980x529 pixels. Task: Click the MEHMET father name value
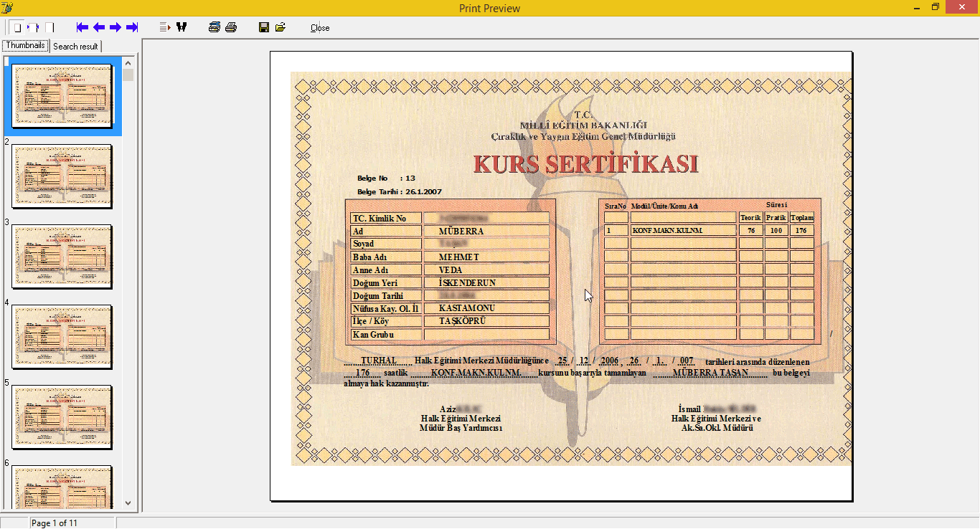pyautogui.click(x=459, y=257)
